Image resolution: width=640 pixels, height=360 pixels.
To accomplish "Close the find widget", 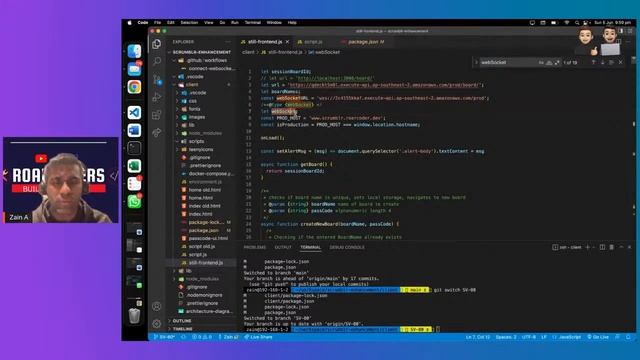I will tap(621, 62).
